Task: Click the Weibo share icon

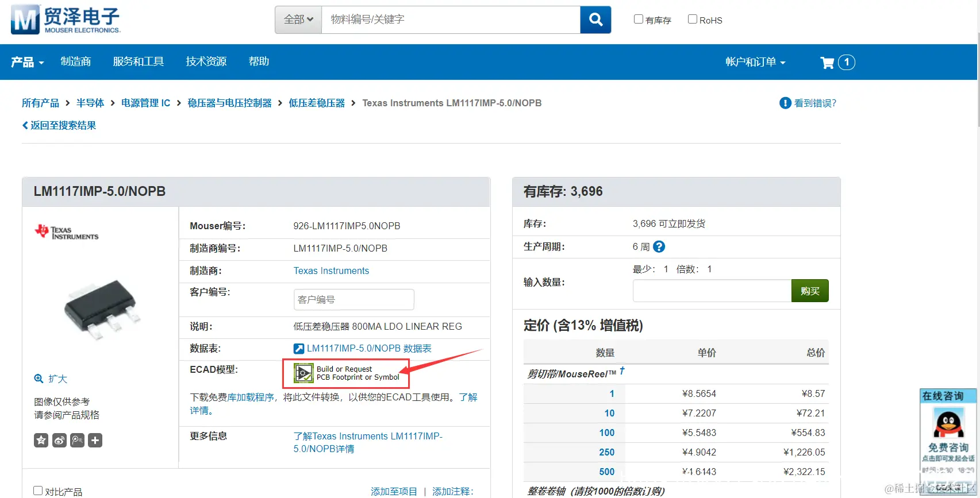Action: click(59, 441)
